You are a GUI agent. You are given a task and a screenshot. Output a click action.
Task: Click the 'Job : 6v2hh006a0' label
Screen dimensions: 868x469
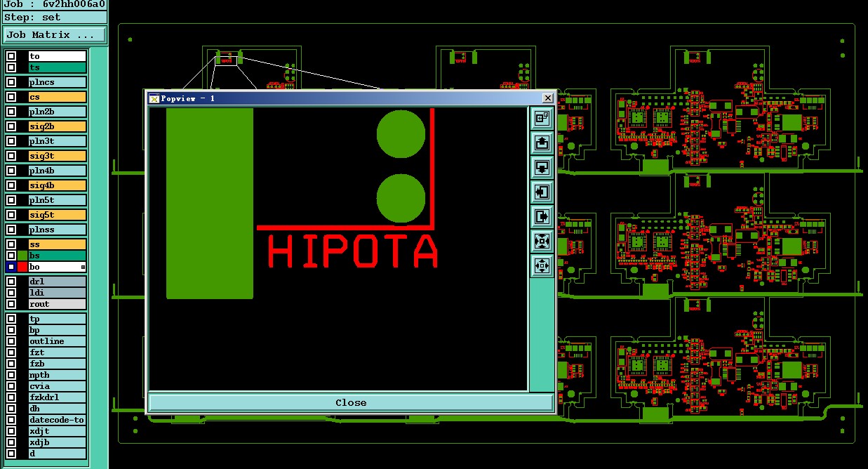click(55, 4)
